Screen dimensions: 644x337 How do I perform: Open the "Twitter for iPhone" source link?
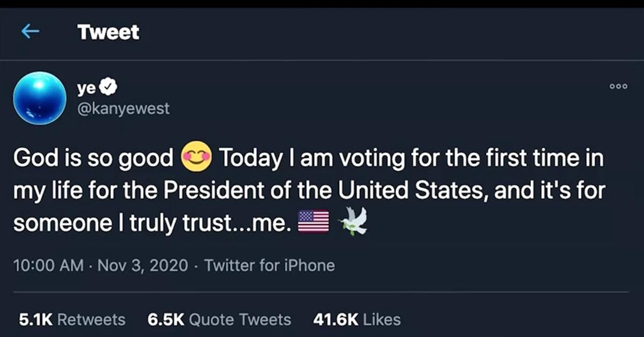click(x=269, y=265)
